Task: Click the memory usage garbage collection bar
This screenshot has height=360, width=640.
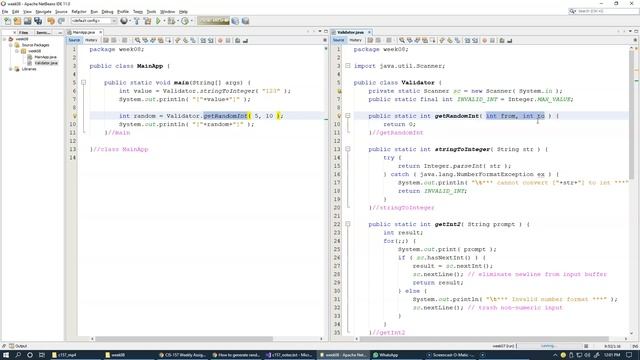Action: [213, 21]
